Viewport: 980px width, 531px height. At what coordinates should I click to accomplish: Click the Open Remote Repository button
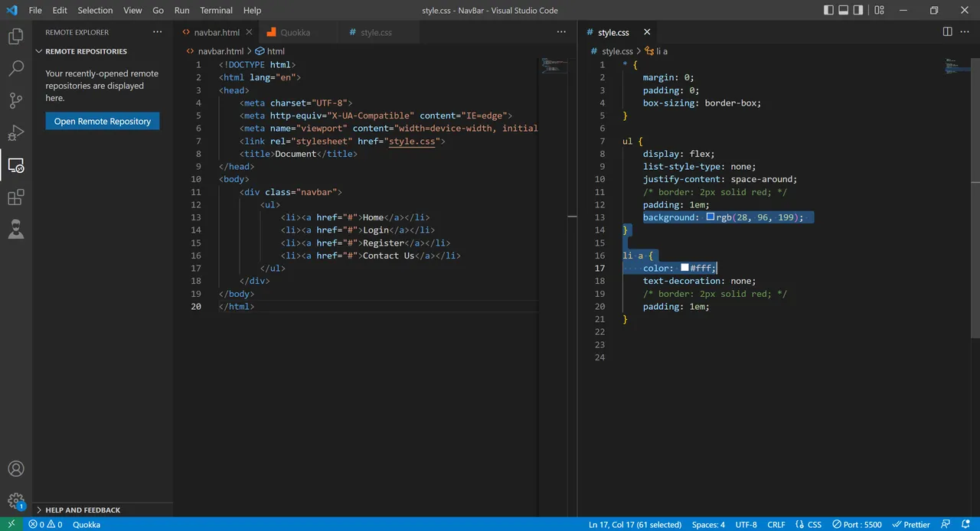pos(103,121)
